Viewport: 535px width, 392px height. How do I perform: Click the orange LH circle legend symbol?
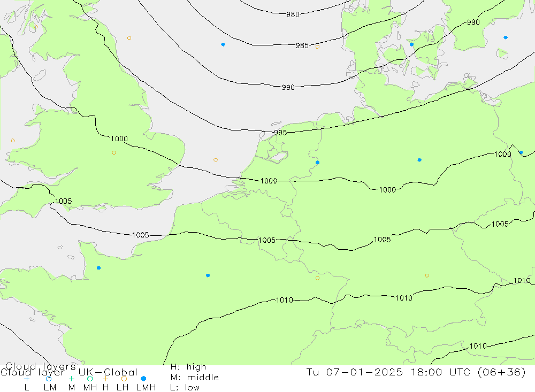(124, 379)
